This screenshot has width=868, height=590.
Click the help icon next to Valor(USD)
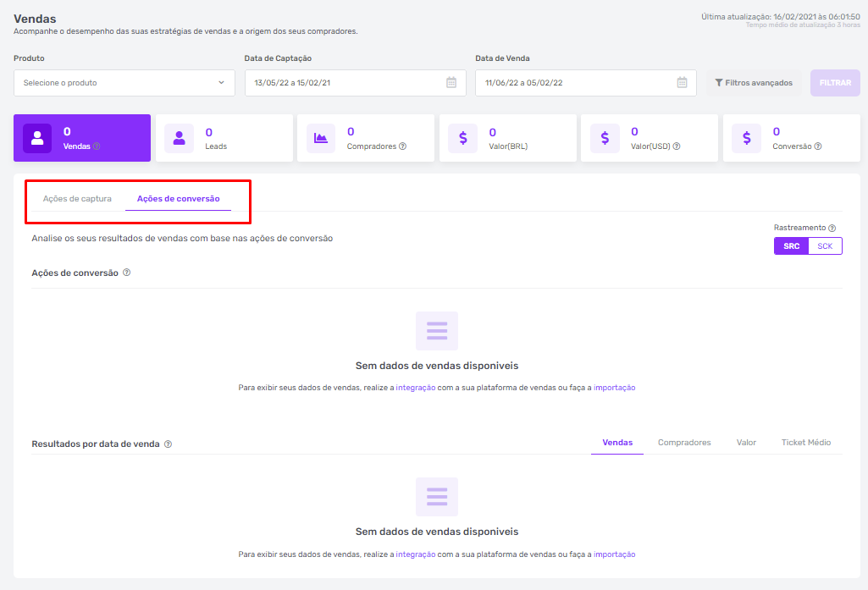coord(677,146)
